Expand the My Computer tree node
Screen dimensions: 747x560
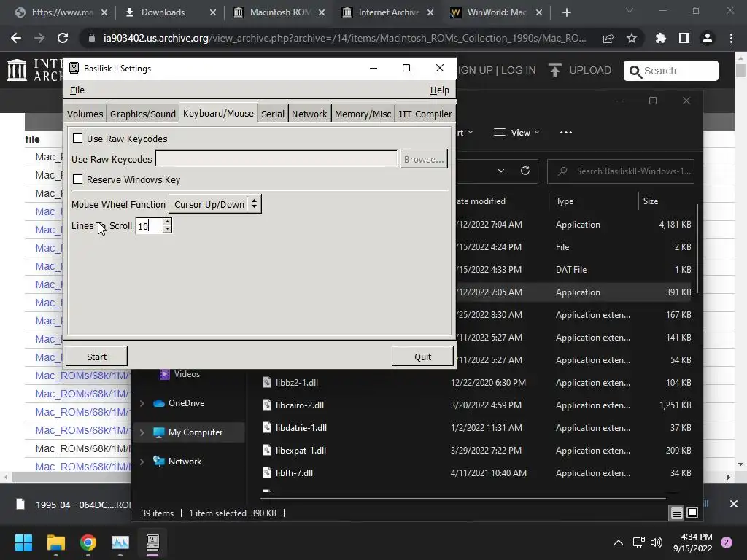tap(142, 432)
